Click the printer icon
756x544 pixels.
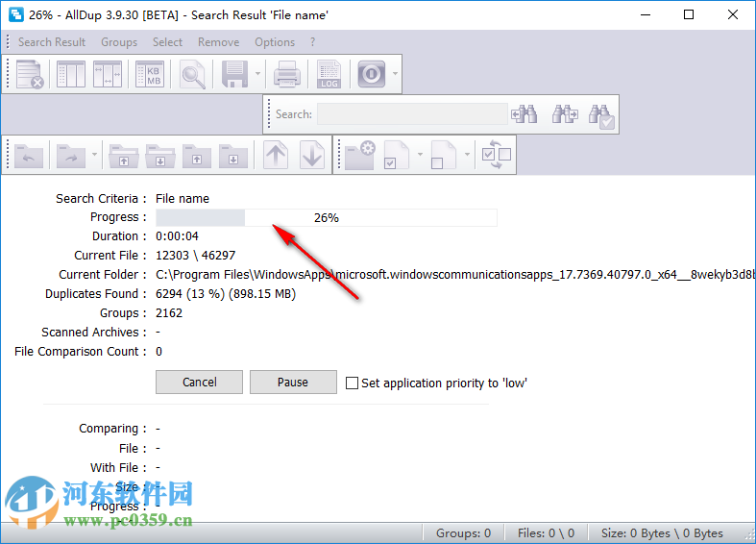287,74
